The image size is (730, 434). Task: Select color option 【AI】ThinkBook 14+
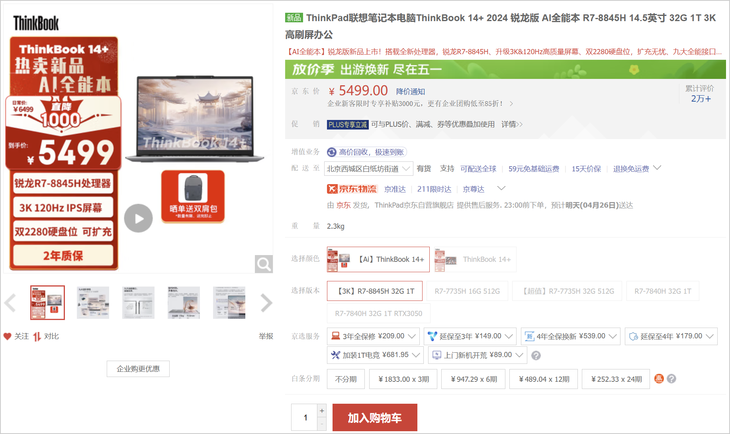(x=378, y=259)
